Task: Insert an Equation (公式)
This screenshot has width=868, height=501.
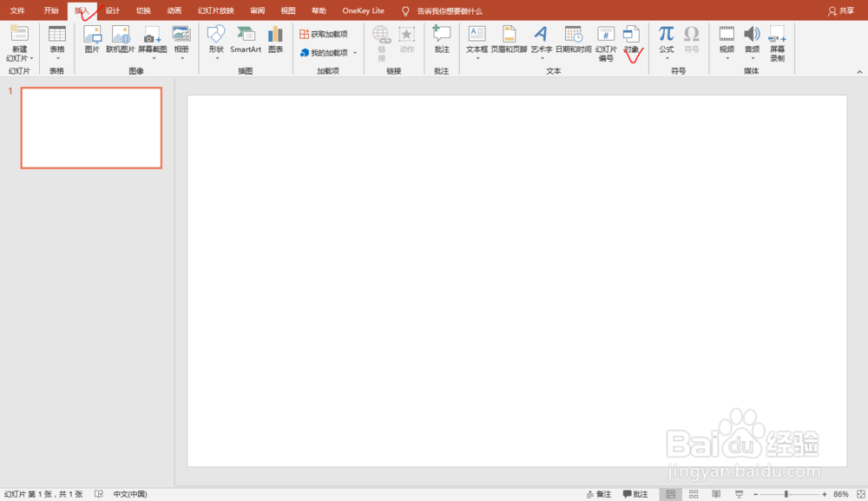Action: (666, 43)
